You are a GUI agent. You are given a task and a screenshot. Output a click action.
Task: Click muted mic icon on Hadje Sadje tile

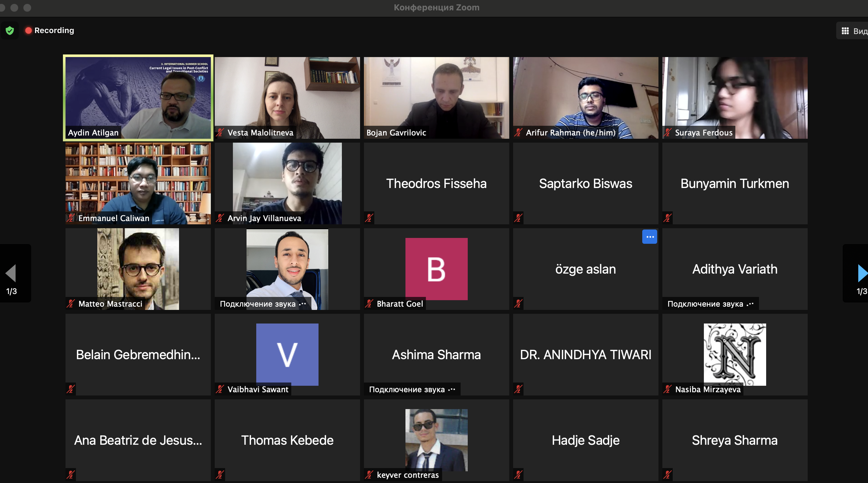coord(518,475)
